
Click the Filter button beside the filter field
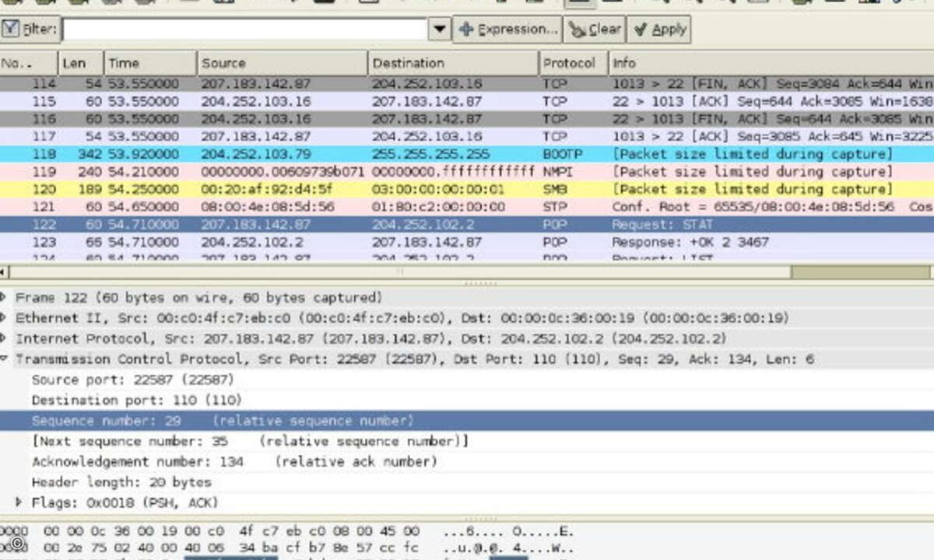[x=30, y=30]
